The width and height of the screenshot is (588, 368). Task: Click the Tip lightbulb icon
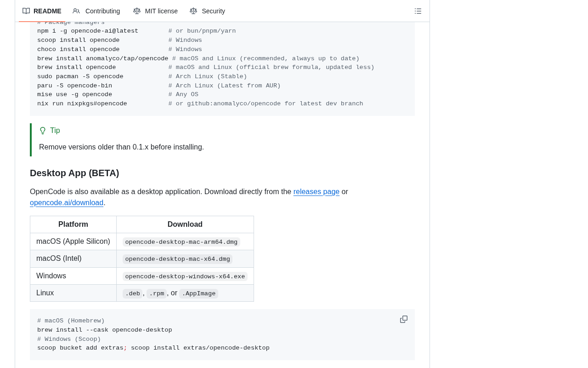coord(43,131)
